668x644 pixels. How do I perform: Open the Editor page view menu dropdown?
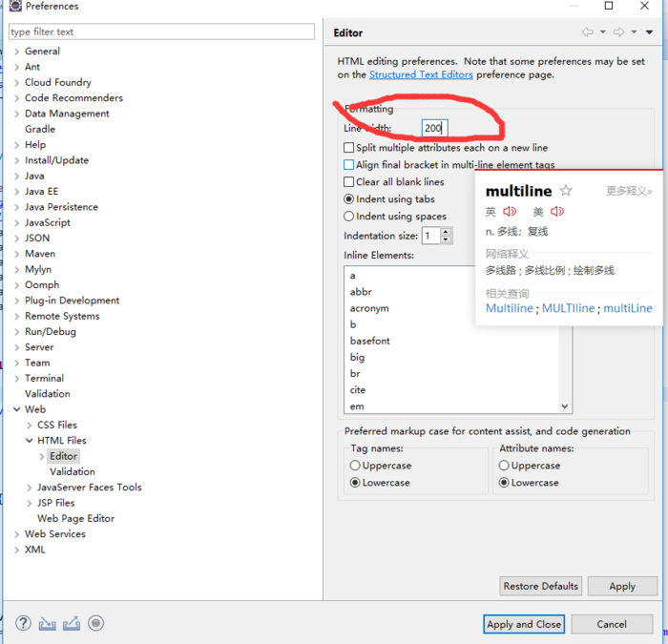pos(649,32)
